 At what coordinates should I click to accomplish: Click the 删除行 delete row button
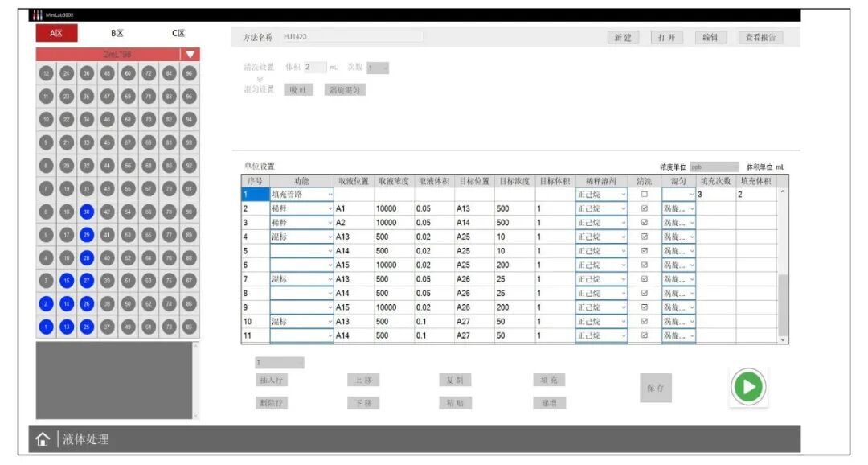pos(272,403)
